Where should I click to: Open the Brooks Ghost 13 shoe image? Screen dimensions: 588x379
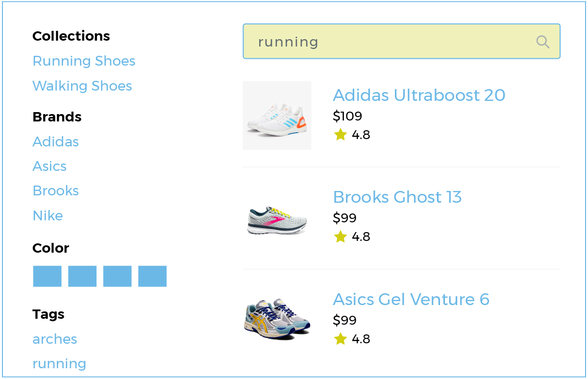(277, 220)
